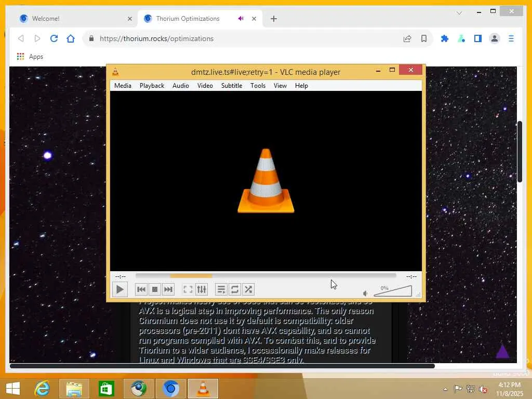
Task: Open the Media menu in VLC
Action: (123, 86)
